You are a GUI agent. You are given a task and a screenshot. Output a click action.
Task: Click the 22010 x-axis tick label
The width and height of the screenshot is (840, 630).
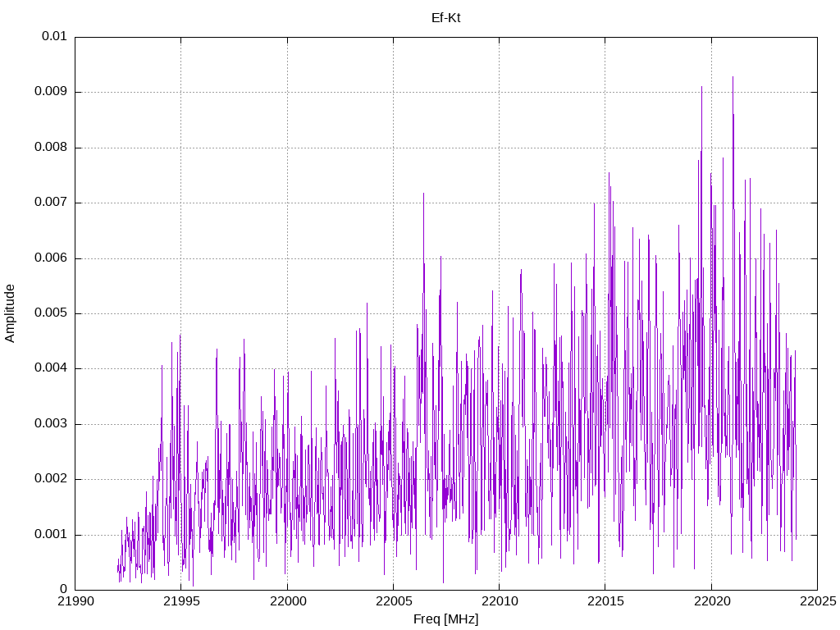point(500,601)
